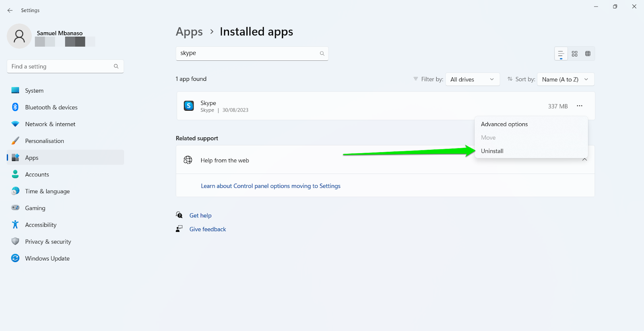
Task: Go to Apps in the breadcrumb
Action: (189, 32)
